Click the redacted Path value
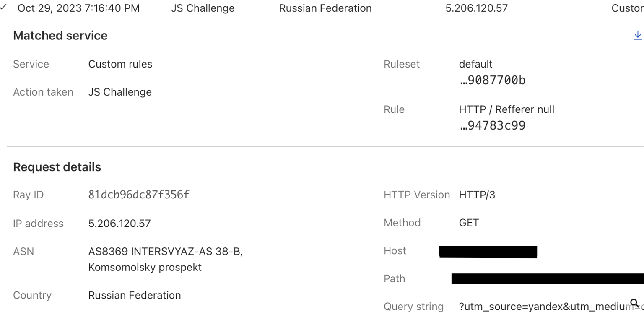Viewport: 644px width, 312px height. tap(548, 279)
